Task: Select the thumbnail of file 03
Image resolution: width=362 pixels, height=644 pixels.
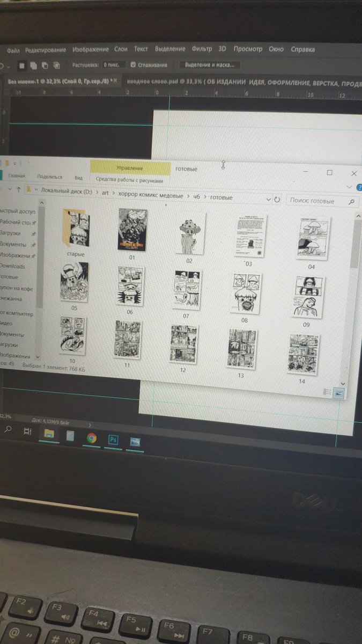Action: coord(251,237)
